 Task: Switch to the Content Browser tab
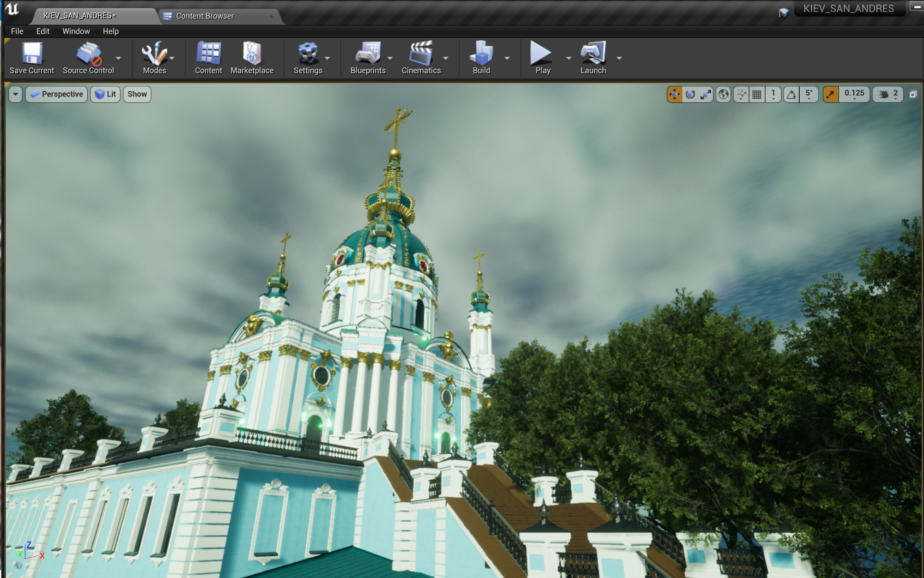(205, 16)
